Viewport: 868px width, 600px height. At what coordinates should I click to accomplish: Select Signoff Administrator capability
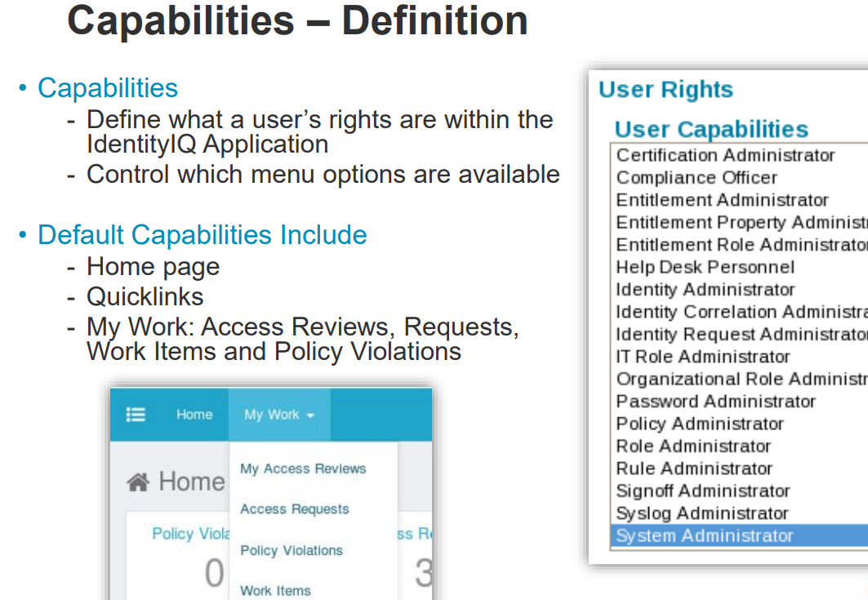(739, 491)
